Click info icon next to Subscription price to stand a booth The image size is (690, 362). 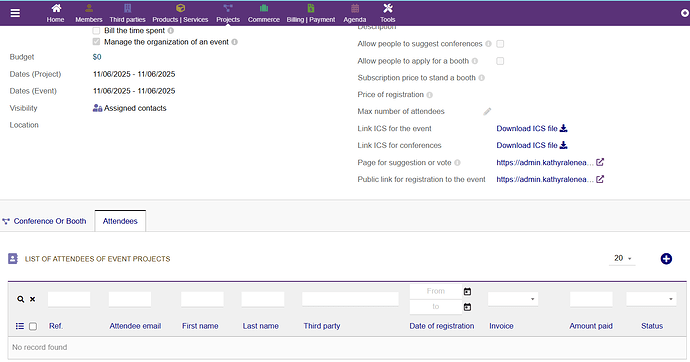(481, 78)
